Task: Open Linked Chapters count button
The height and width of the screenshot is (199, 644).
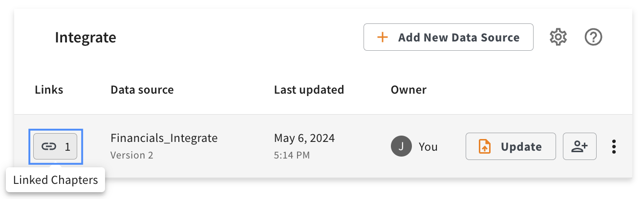Action: tap(55, 146)
